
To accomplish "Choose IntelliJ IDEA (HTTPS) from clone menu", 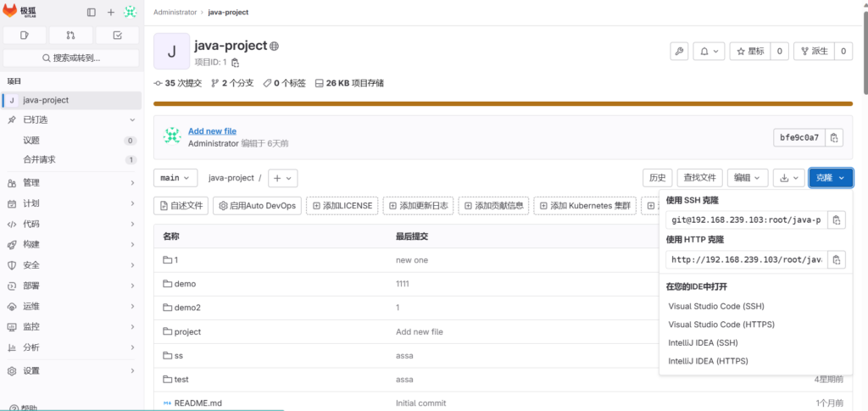I will pyautogui.click(x=708, y=361).
